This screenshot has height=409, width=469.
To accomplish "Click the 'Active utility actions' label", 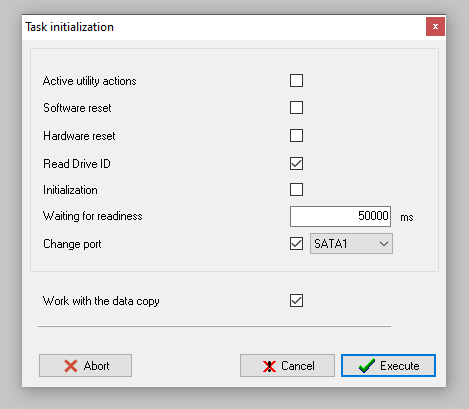I will (90, 81).
